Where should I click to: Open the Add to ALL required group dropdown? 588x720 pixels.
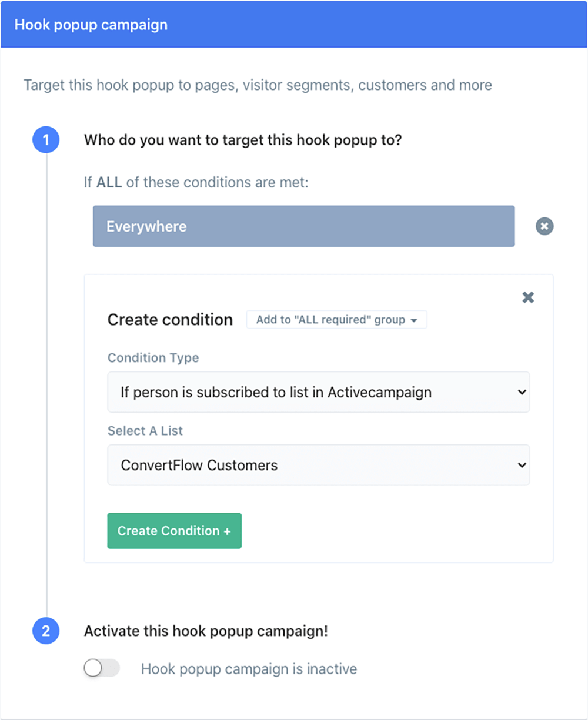pyautogui.click(x=336, y=320)
